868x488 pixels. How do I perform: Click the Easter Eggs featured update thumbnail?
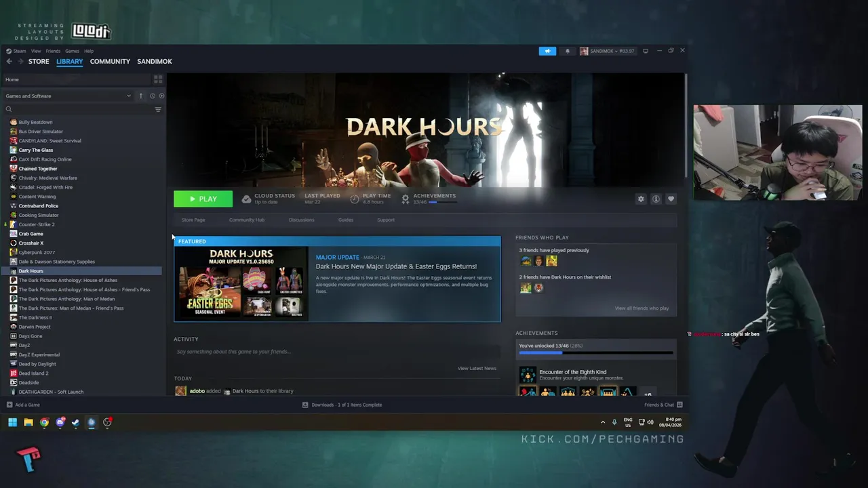(241, 283)
